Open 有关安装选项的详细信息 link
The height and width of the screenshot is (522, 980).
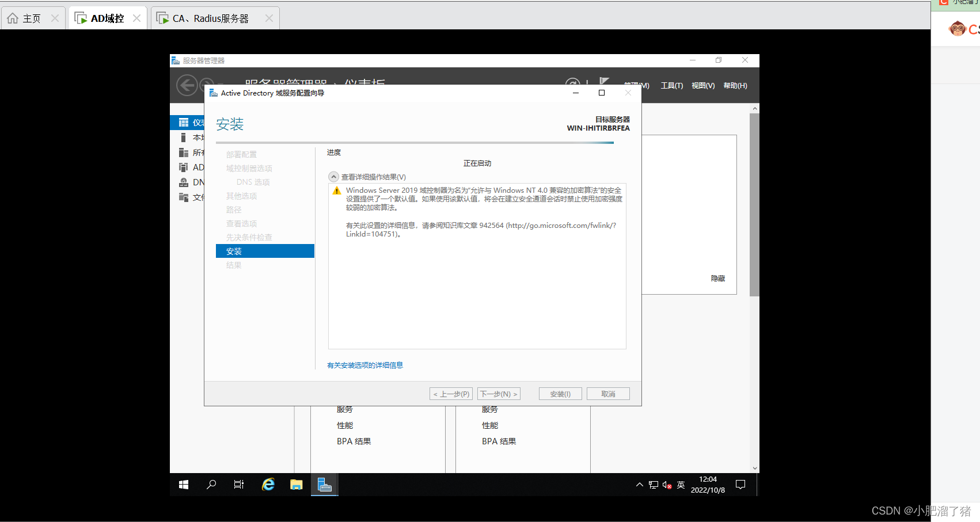[x=365, y=365]
